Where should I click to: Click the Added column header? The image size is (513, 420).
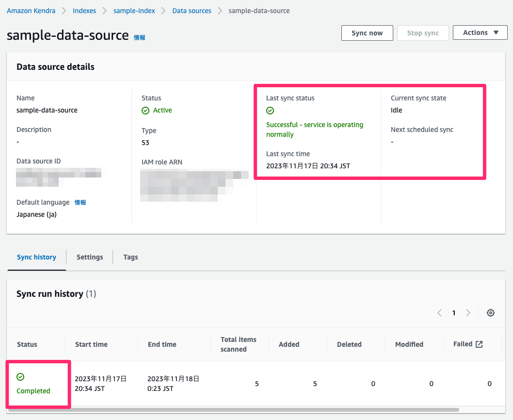[x=289, y=344]
